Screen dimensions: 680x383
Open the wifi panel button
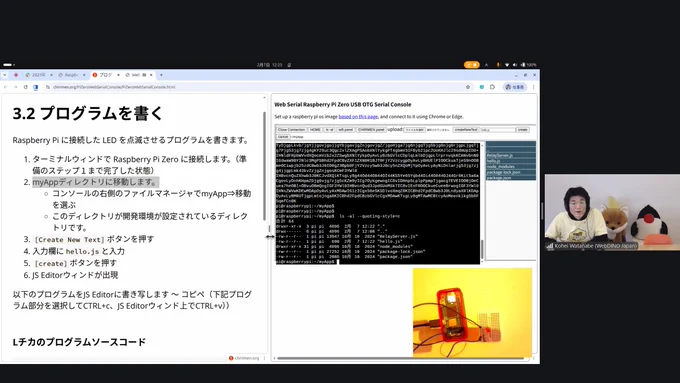346,130
